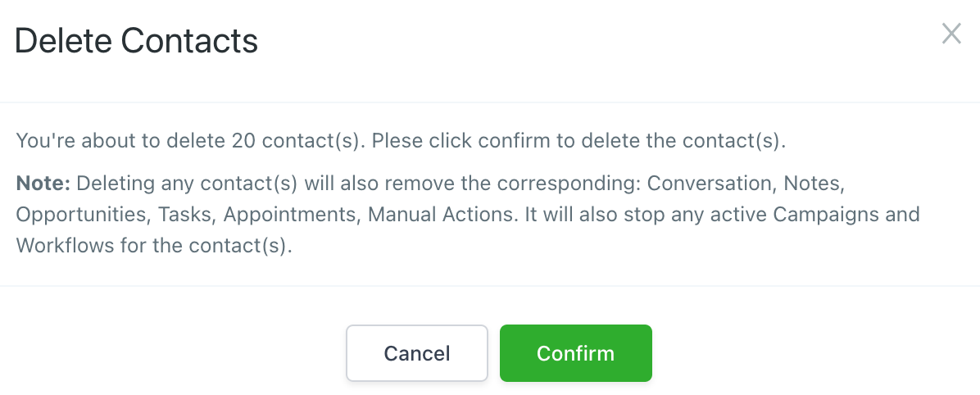
Task: Click the bold Note: label
Action: [x=43, y=183]
